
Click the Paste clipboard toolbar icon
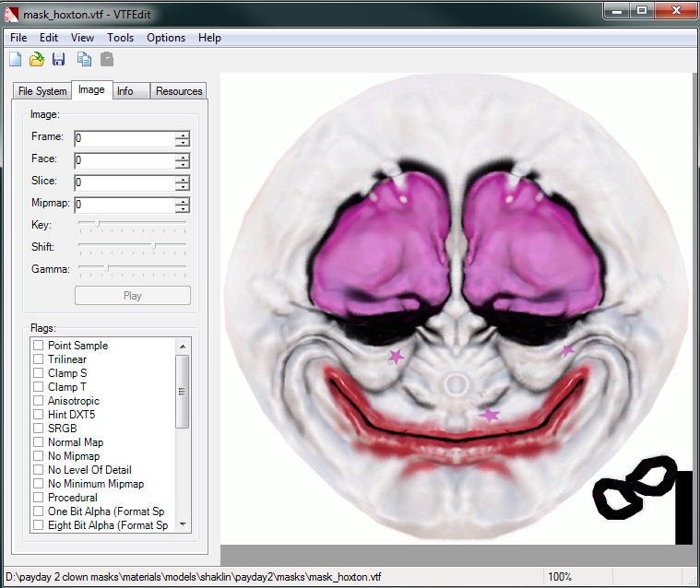click(107, 59)
